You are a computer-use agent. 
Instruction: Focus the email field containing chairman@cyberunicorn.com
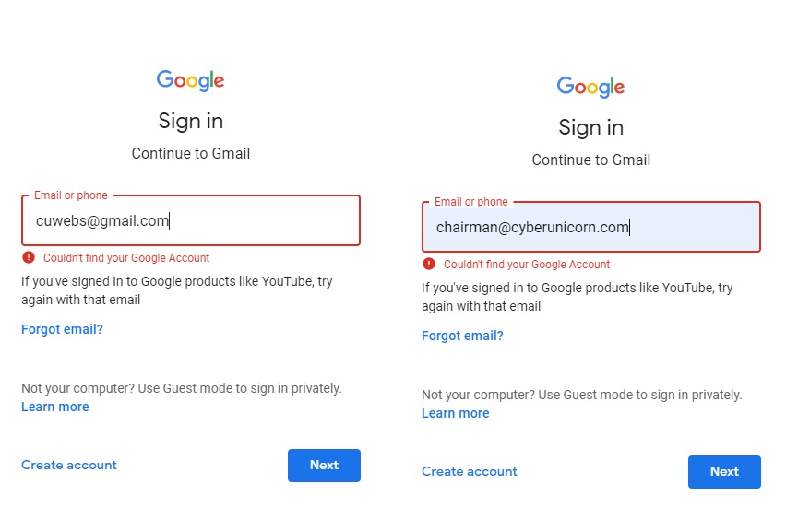[590, 228]
